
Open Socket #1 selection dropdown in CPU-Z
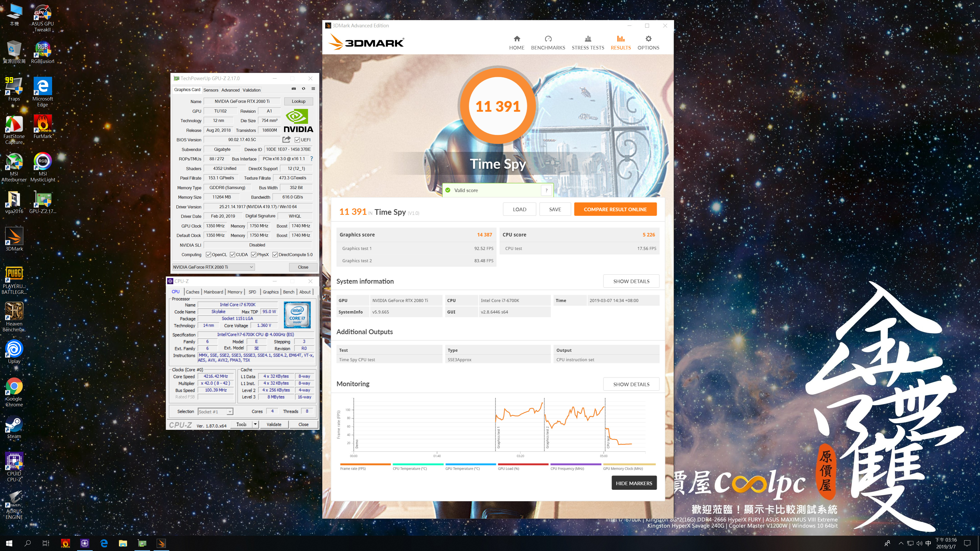pyautogui.click(x=215, y=411)
